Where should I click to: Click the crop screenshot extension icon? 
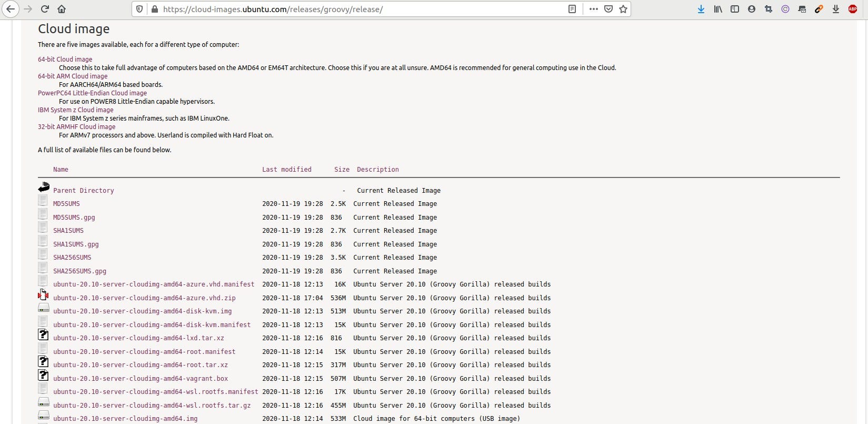[x=769, y=9]
